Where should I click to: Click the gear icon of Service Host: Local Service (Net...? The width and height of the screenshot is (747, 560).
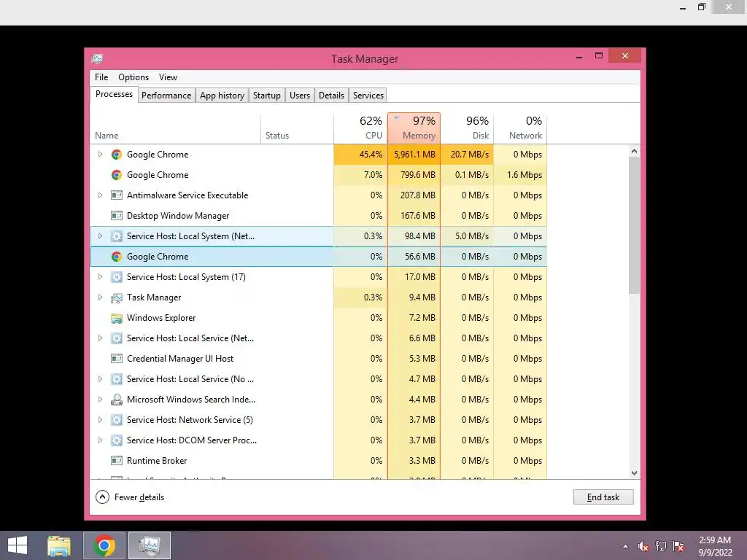(117, 338)
